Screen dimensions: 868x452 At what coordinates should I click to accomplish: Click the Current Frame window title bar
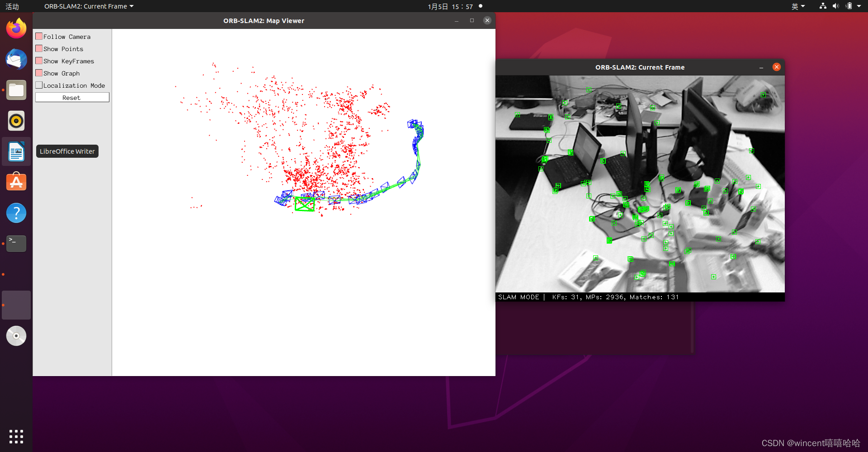point(640,67)
